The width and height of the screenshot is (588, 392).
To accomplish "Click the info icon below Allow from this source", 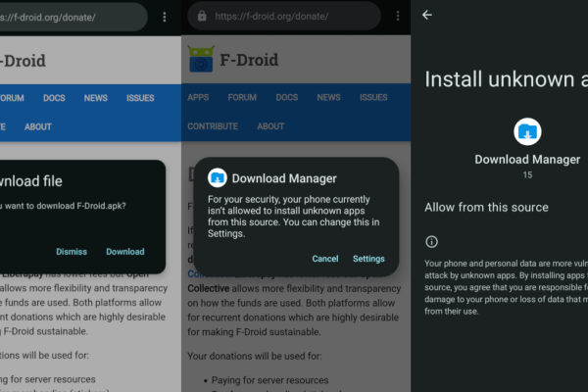I will [431, 242].
